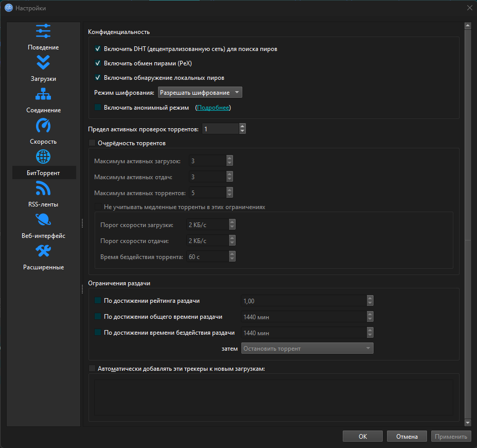Image resolution: width=477 pixels, height=448 pixels.
Task: Click the scrollbar down arrow of the settings pane
Action: tap(468, 423)
